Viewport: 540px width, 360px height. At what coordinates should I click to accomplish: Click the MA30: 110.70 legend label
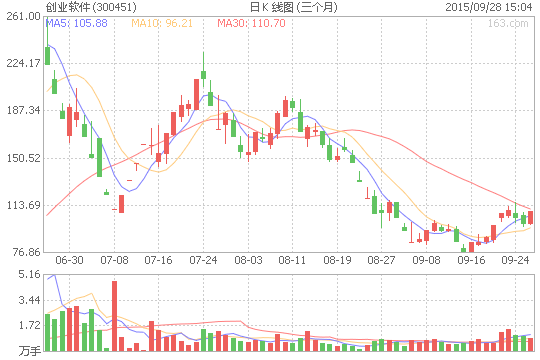[x=251, y=23]
